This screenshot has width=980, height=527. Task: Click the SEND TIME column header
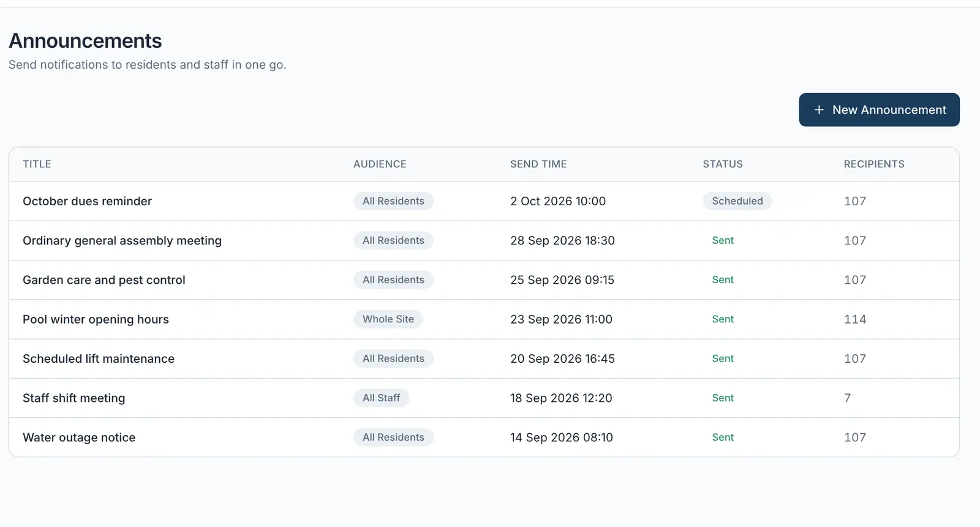coord(538,164)
